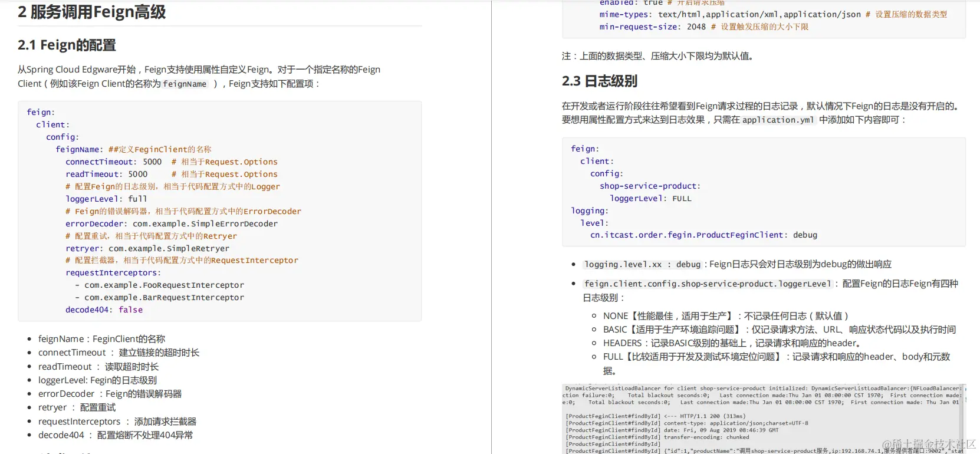This screenshot has width=980, height=454.
Task: Click the comment about ErrorDecoder '# Feign的错误解码器'
Action: click(x=183, y=211)
